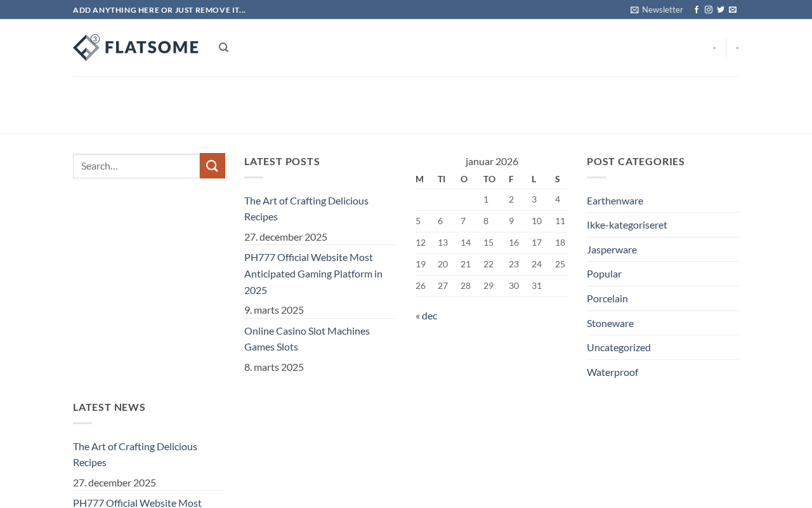Click the 'januar 2026' calendar caption
The height and width of the screenshot is (508, 812).
click(x=492, y=161)
